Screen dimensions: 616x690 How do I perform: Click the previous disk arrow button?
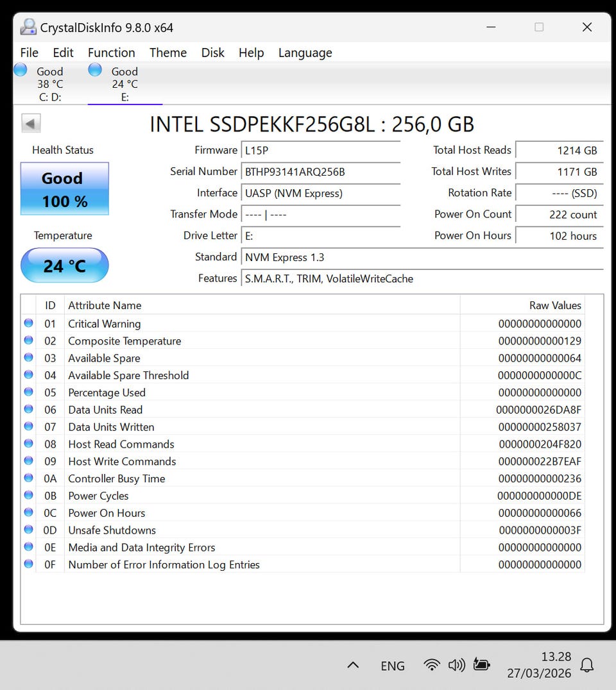[31, 123]
